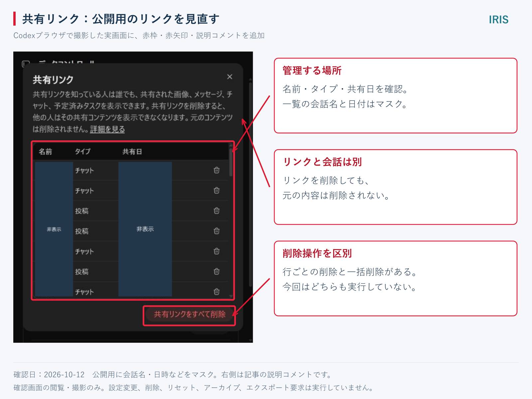
Task: Click the trash icon in the seventh row (チャット)
Action: click(x=216, y=292)
